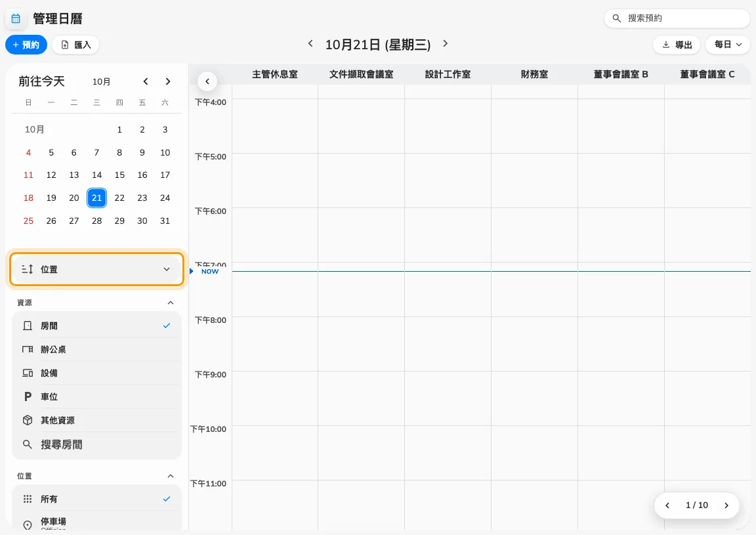This screenshot has height=535, width=756.
Task: Click the NOW current-time marker
Action: click(210, 272)
